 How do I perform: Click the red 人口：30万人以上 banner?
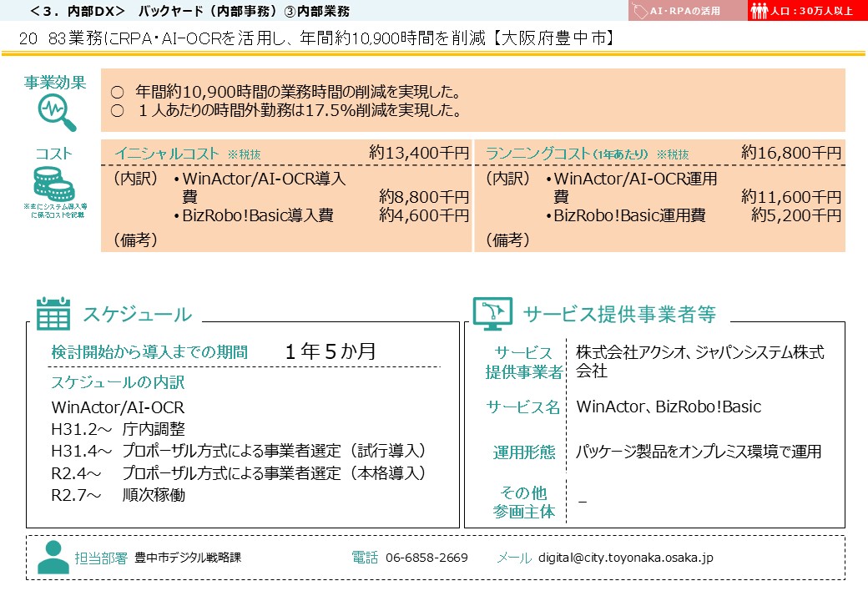pyautogui.click(x=810, y=12)
